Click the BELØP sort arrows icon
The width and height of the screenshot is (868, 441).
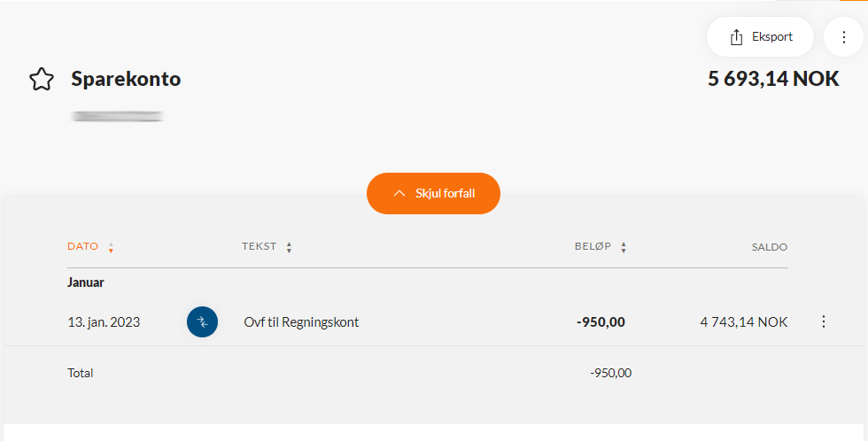(624, 247)
